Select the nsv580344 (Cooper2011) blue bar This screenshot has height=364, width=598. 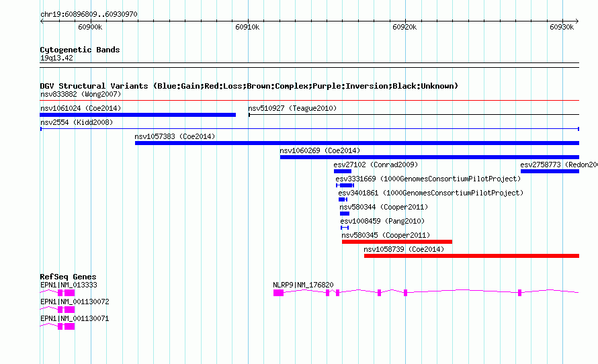[345, 214]
